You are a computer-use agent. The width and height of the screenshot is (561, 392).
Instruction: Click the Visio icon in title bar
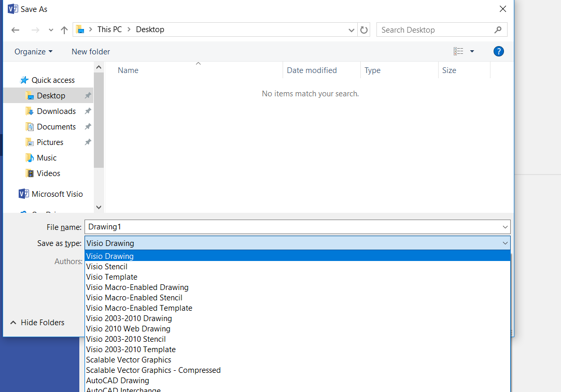(12, 9)
